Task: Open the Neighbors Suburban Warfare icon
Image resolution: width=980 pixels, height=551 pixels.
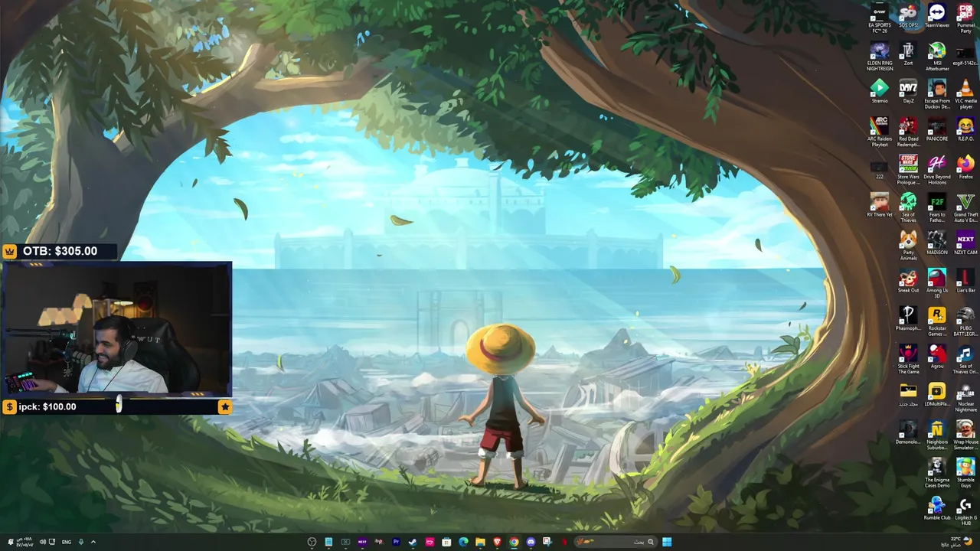Action: point(937,435)
